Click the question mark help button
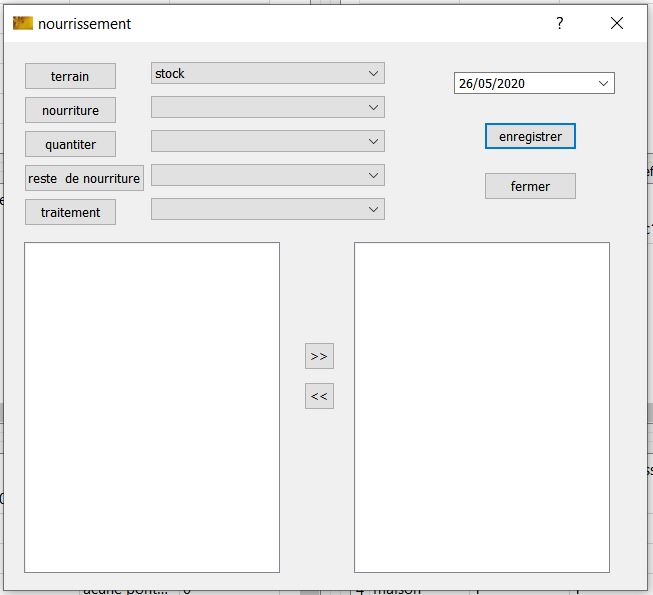The height and width of the screenshot is (595, 653). [560, 23]
